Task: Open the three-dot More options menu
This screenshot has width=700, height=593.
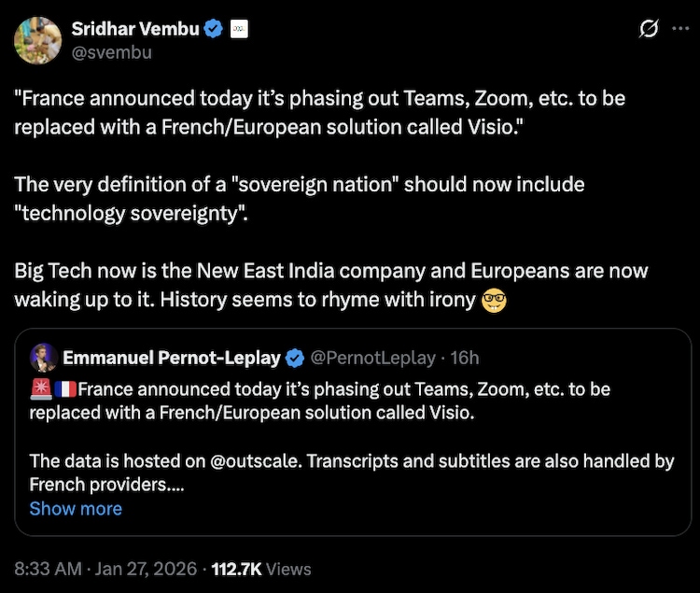Action: [x=680, y=29]
